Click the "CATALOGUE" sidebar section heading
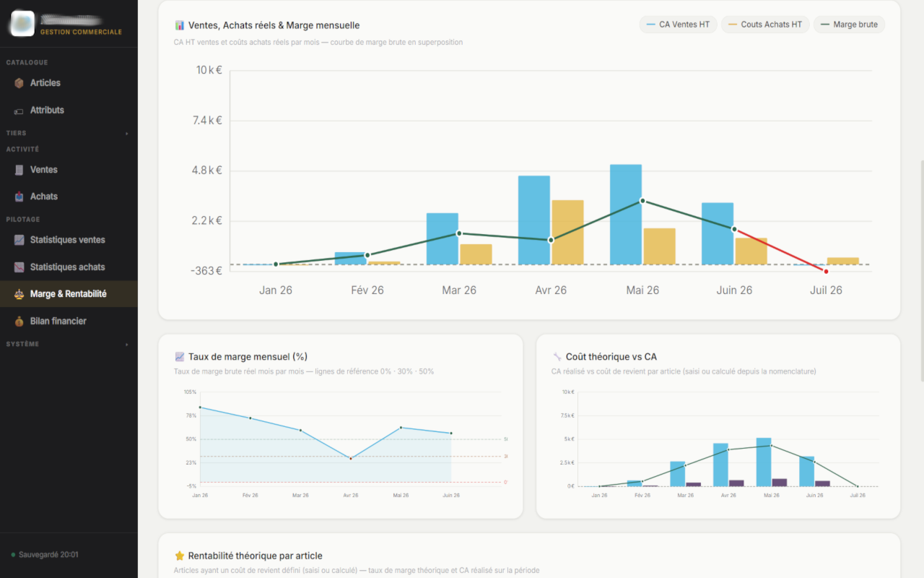The height and width of the screenshot is (578, 924). (27, 63)
